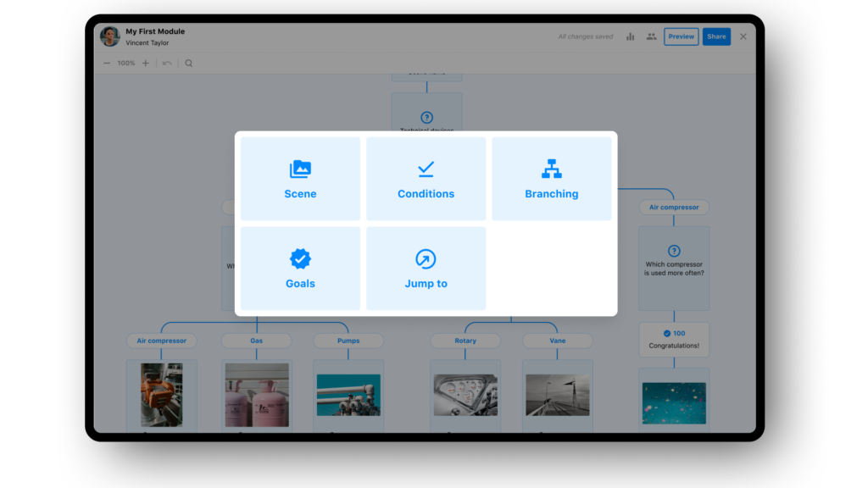
Task: Select the right Air compressor branch label
Action: (x=674, y=207)
